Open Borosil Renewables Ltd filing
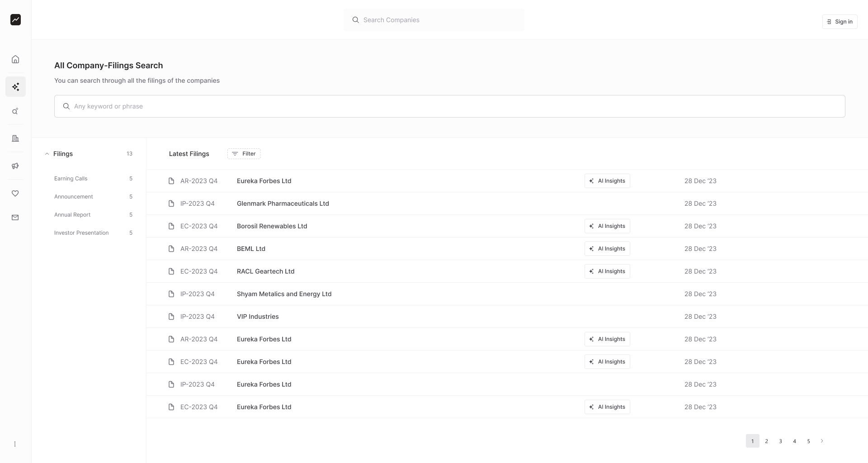Screen dimensions: 868x463 pos(272,226)
